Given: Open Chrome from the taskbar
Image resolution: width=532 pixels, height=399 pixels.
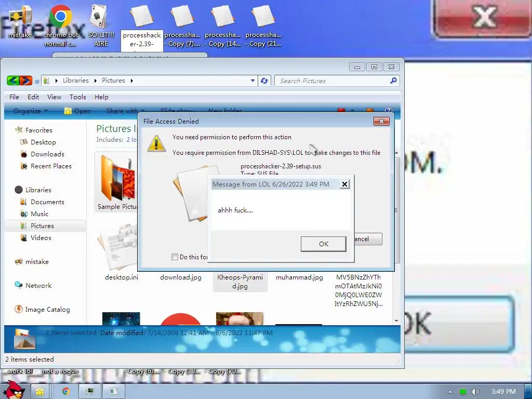Looking at the screenshot, I should [66, 392].
